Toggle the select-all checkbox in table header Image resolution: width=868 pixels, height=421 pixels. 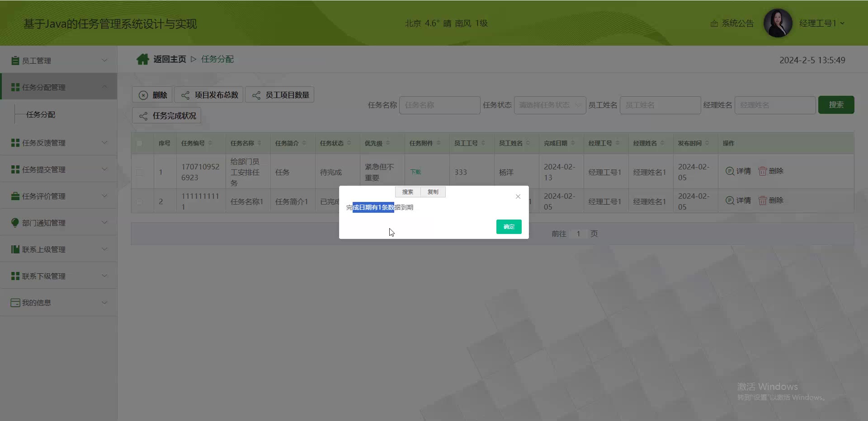pyautogui.click(x=139, y=143)
